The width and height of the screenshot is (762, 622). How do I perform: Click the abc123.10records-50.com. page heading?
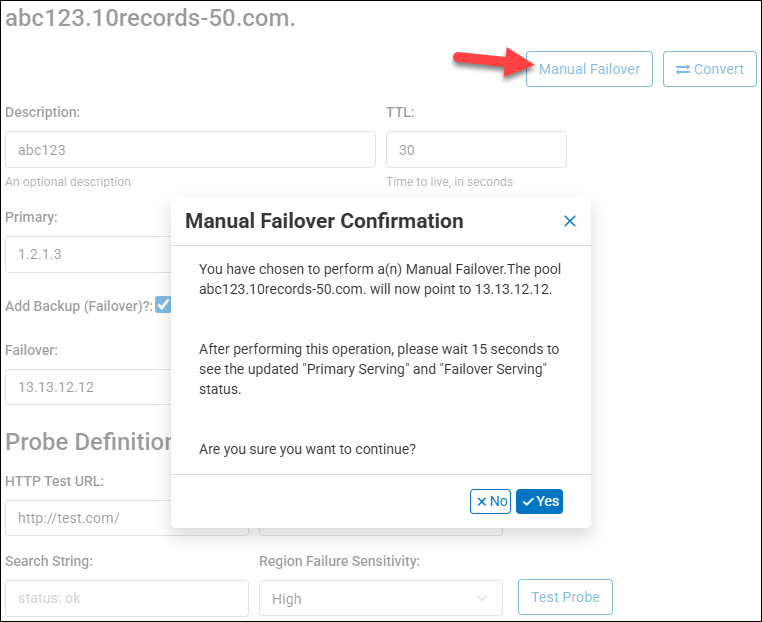[x=151, y=19]
